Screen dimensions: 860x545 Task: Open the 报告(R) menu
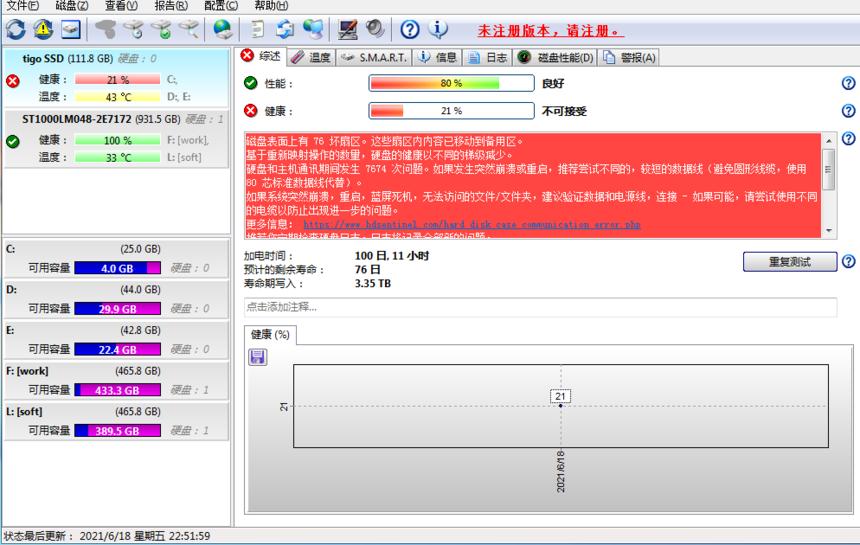(171, 5)
